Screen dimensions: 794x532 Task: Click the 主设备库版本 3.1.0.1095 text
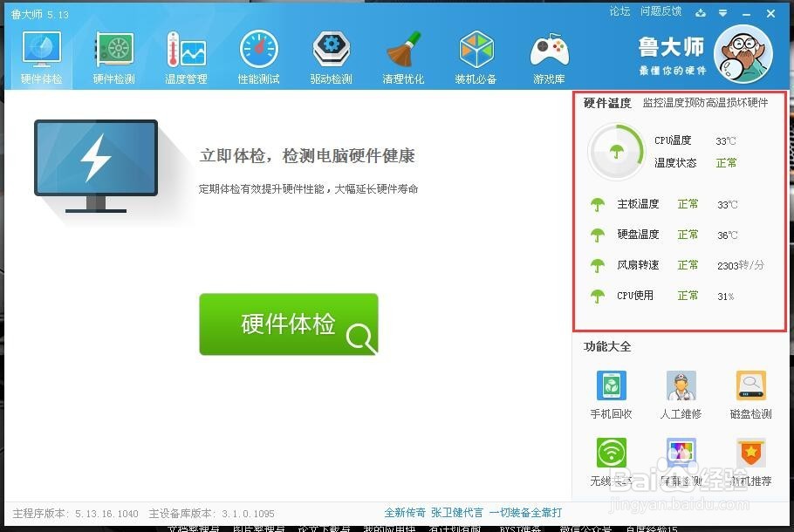tap(212, 514)
